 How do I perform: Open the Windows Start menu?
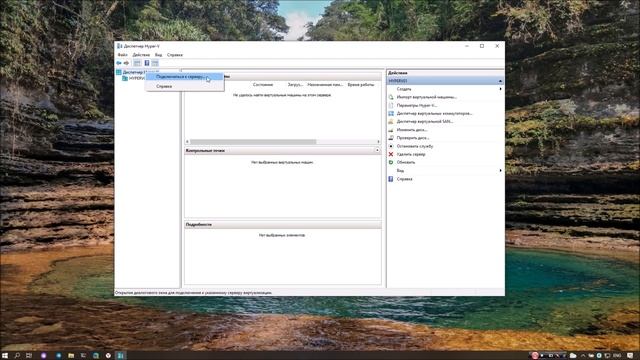(x=5, y=356)
